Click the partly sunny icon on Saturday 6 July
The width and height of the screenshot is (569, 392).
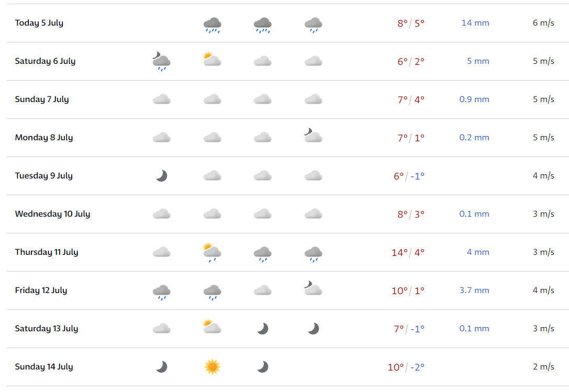tap(213, 59)
